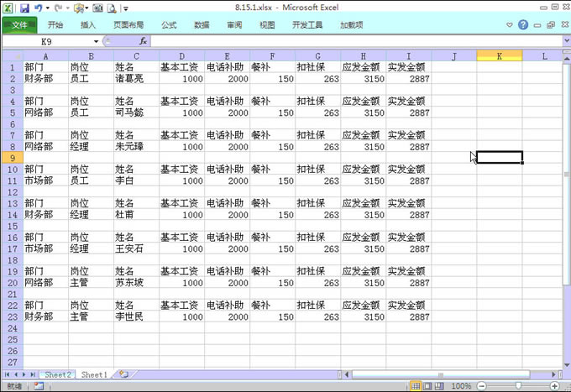Click the zoom in plus button
571x392 pixels.
[554, 386]
